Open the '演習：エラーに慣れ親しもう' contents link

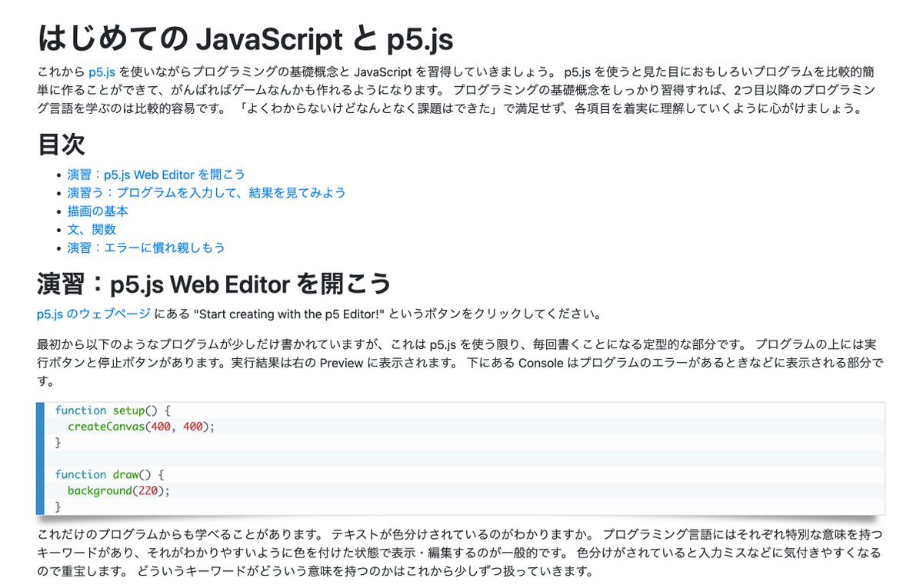tap(146, 248)
